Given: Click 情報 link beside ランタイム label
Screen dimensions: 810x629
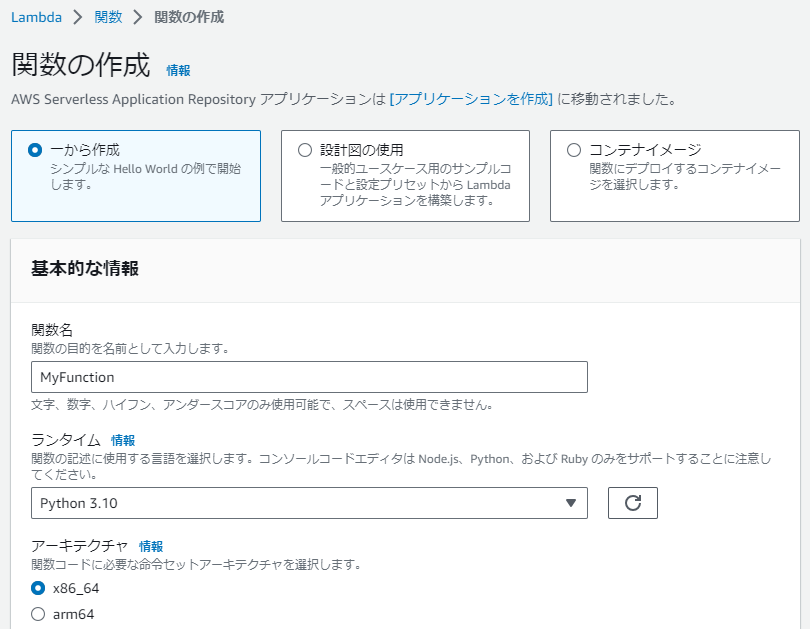Looking at the screenshot, I should (x=123, y=440).
